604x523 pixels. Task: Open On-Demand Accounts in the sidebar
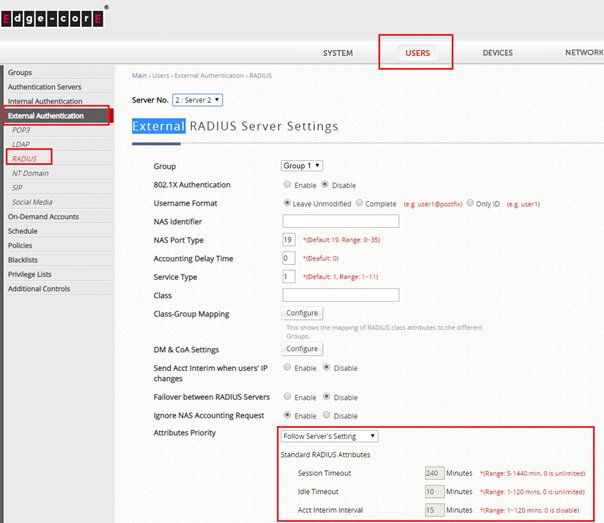tap(43, 216)
